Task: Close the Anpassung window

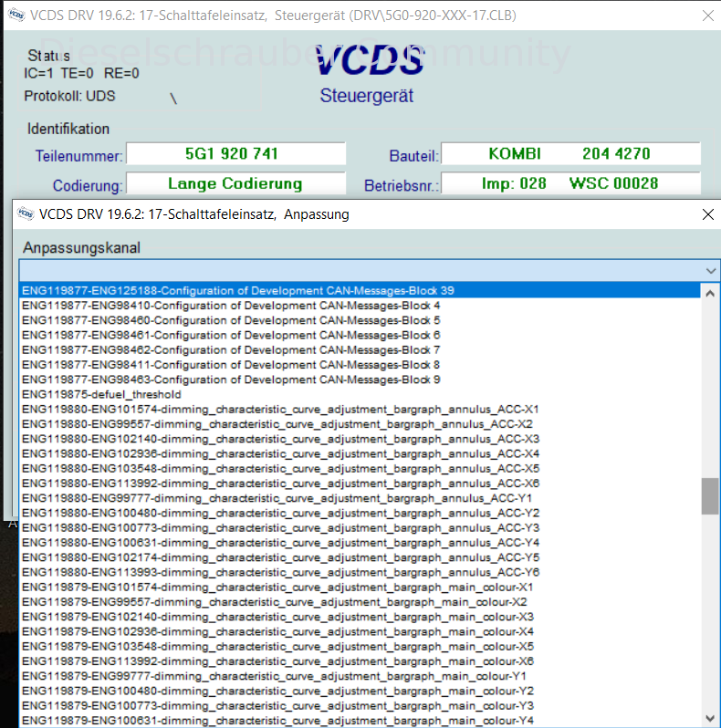Action: (708, 214)
